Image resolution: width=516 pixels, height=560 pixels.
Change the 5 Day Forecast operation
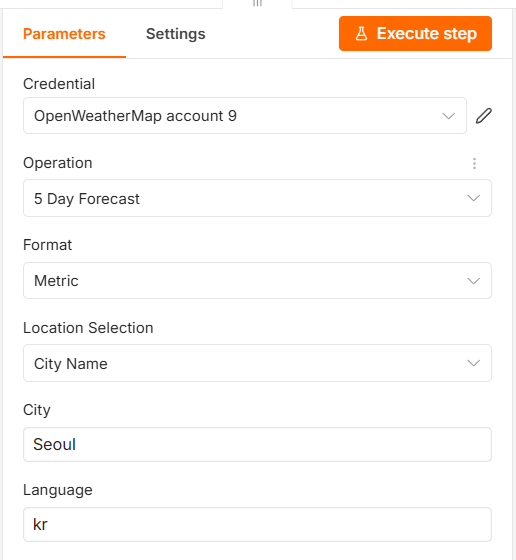pyautogui.click(x=257, y=198)
